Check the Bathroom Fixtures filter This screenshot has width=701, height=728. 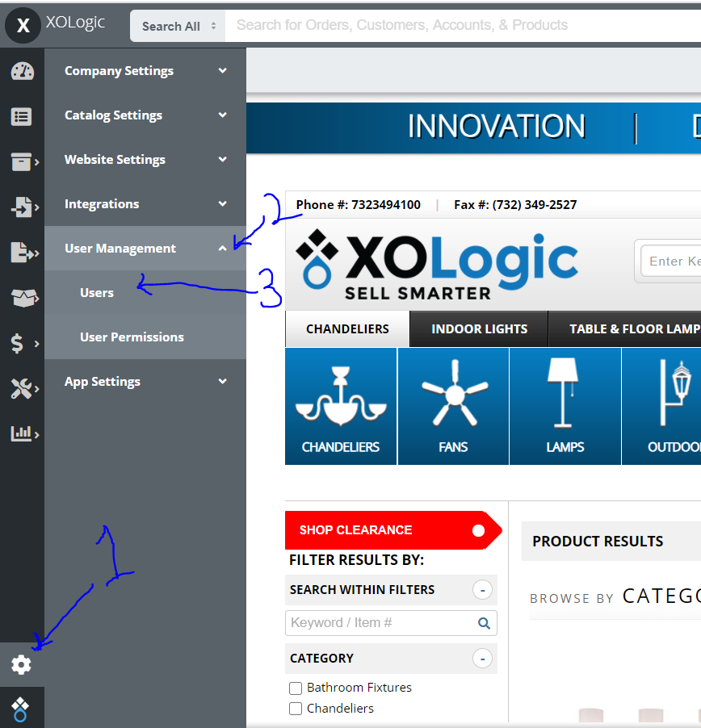[296, 688]
